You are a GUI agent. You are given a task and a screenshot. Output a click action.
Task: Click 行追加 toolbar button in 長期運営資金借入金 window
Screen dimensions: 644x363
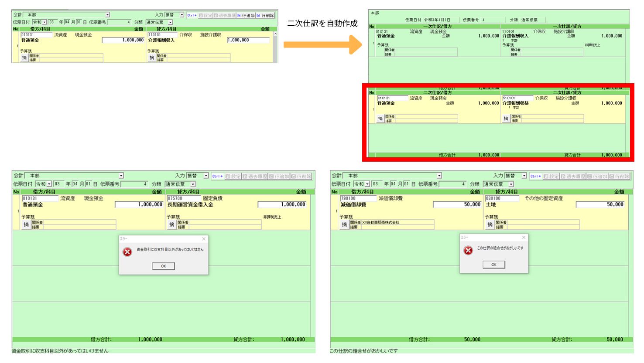(x=279, y=176)
